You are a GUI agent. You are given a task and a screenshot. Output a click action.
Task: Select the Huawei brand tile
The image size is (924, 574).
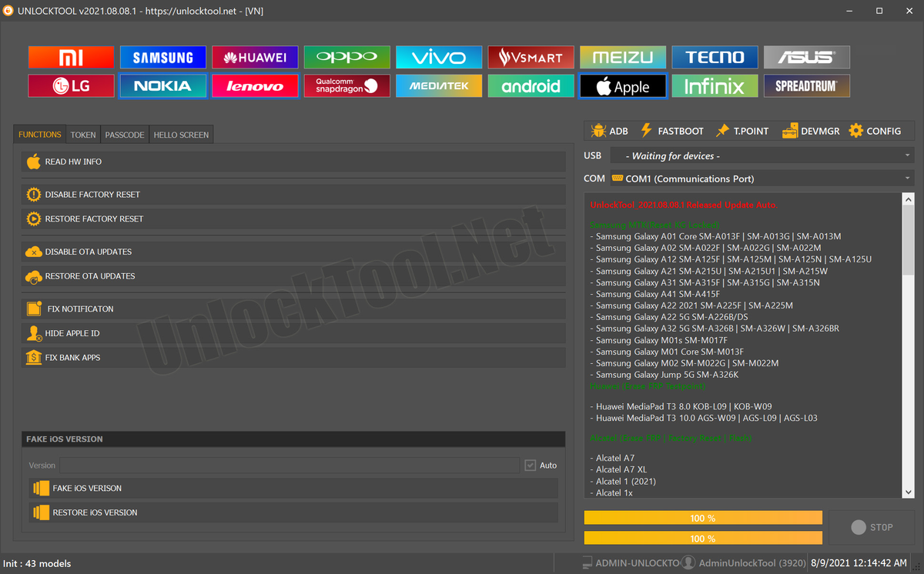(255, 57)
